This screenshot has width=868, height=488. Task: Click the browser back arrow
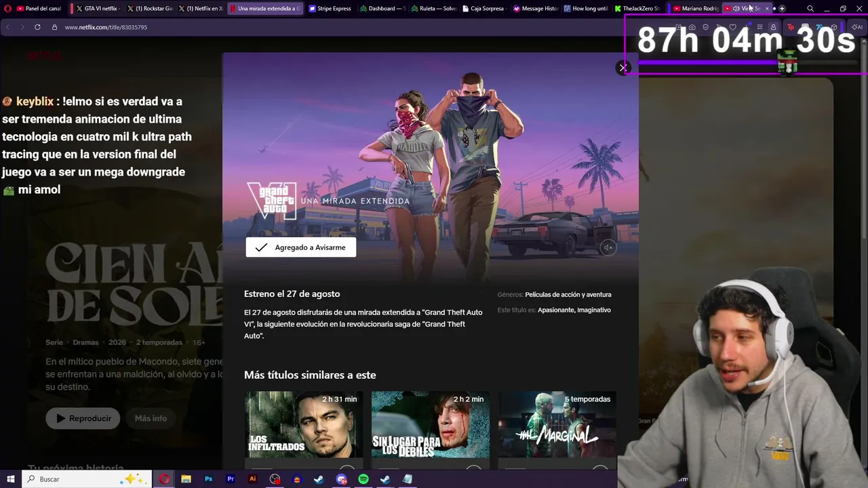(7, 27)
